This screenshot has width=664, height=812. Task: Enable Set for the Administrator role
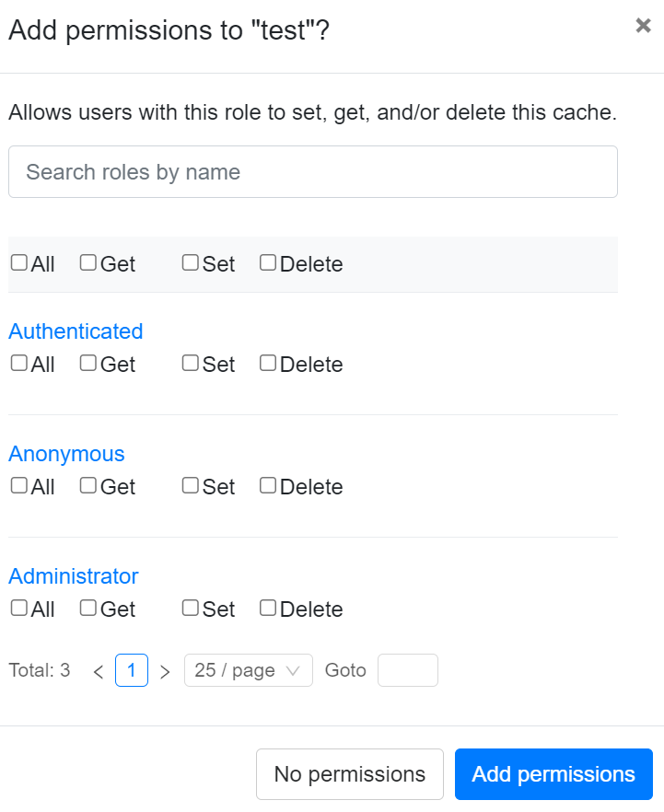191,609
